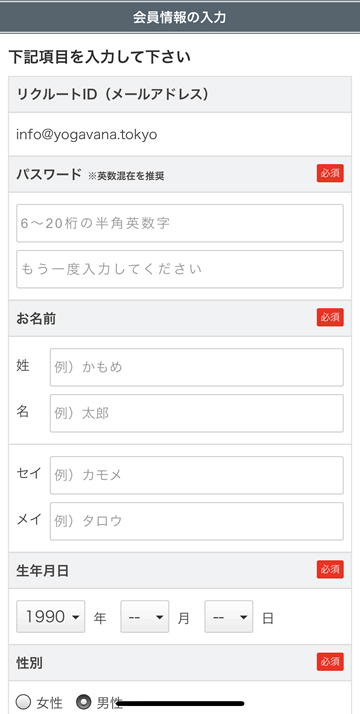
Task: Click the 必須 badge beside 性別
Action: tap(330, 662)
